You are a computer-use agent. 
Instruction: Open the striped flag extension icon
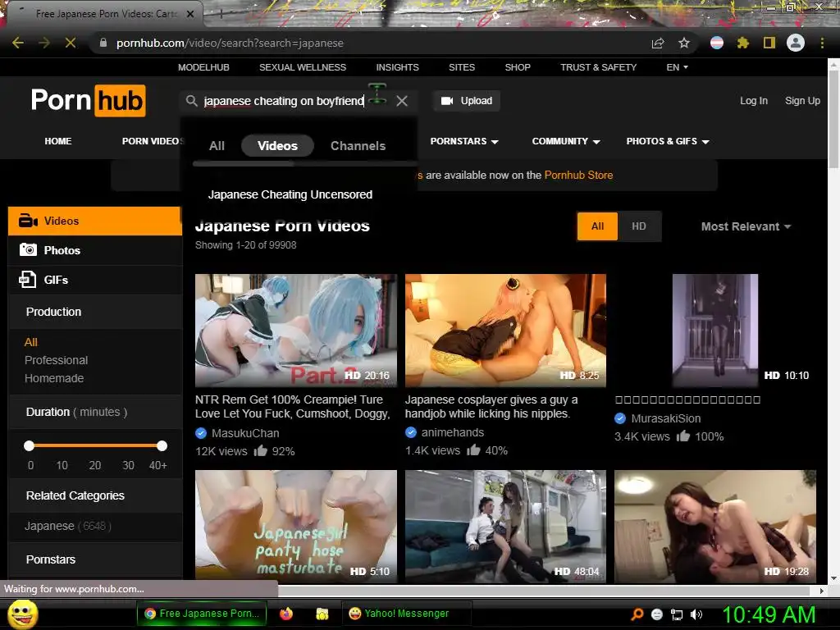717,43
